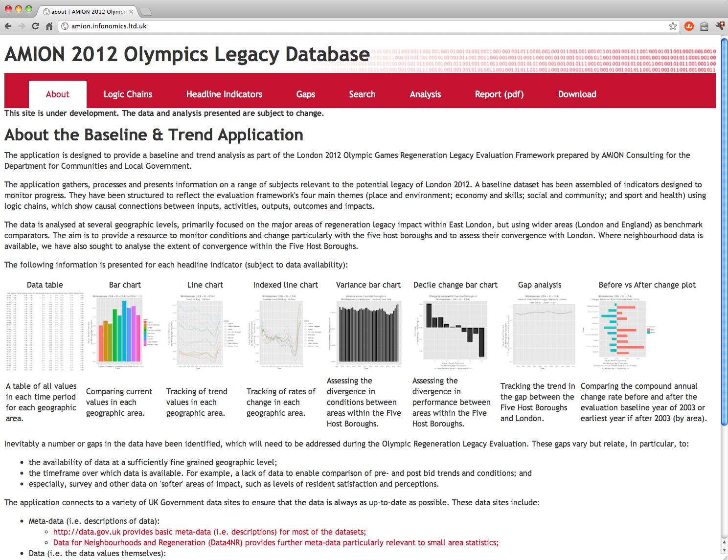The height and width of the screenshot is (560, 728).
Task: Open the StumbleUpon extension icon
Action: click(689, 26)
